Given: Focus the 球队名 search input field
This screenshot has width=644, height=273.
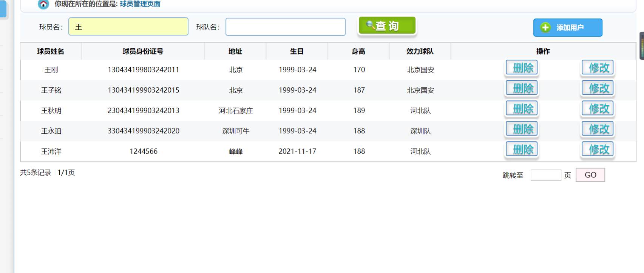Looking at the screenshot, I should point(286,27).
